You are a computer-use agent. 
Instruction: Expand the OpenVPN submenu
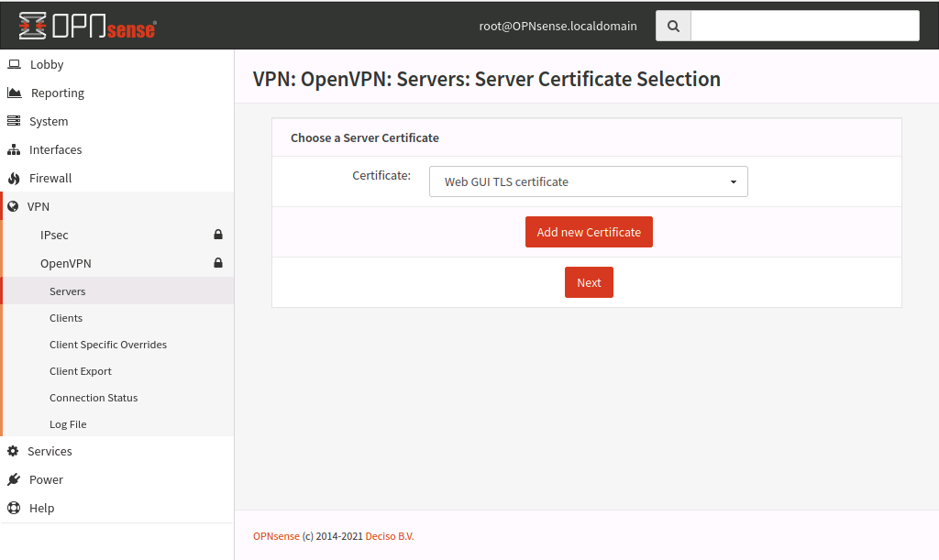pyautogui.click(x=66, y=263)
